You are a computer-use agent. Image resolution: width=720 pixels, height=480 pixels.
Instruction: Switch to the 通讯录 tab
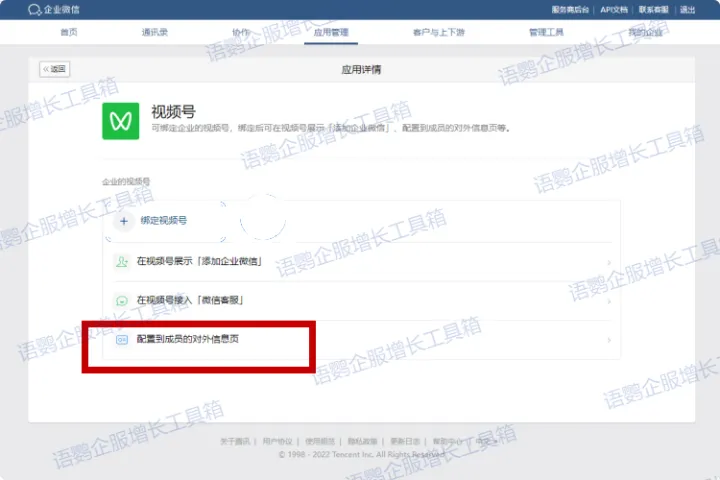(155, 32)
